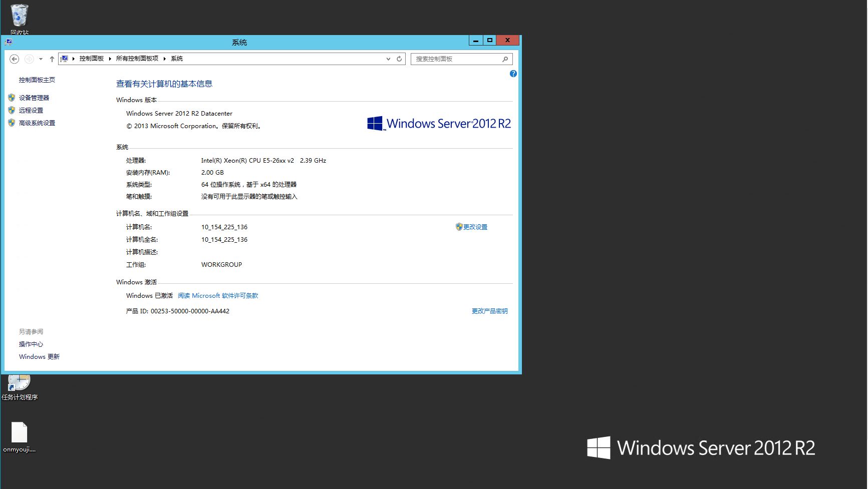Maximize the 系统 window
Viewport: 868px width, 489px height.
coord(490,41)
